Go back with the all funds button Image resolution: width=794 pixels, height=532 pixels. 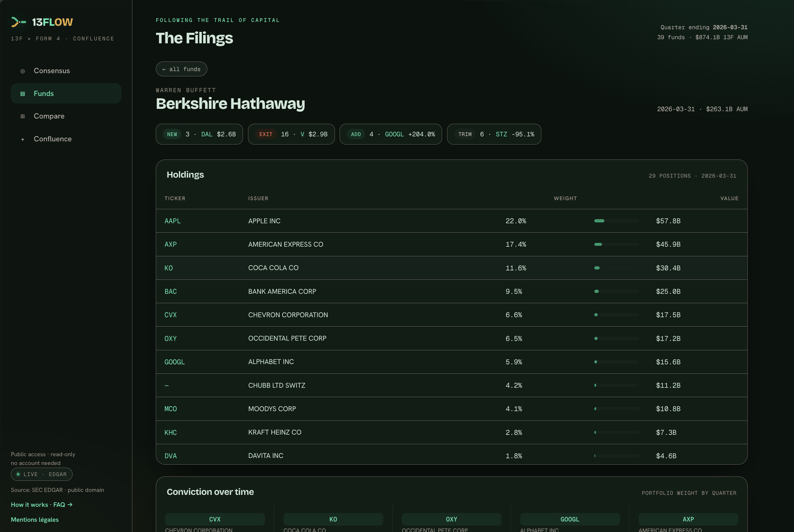(181, 69)
